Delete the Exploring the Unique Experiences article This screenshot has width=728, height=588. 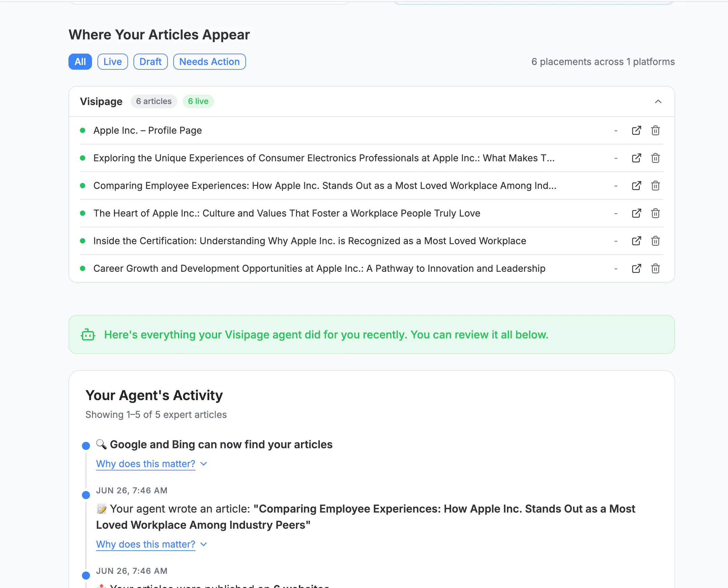656,158
